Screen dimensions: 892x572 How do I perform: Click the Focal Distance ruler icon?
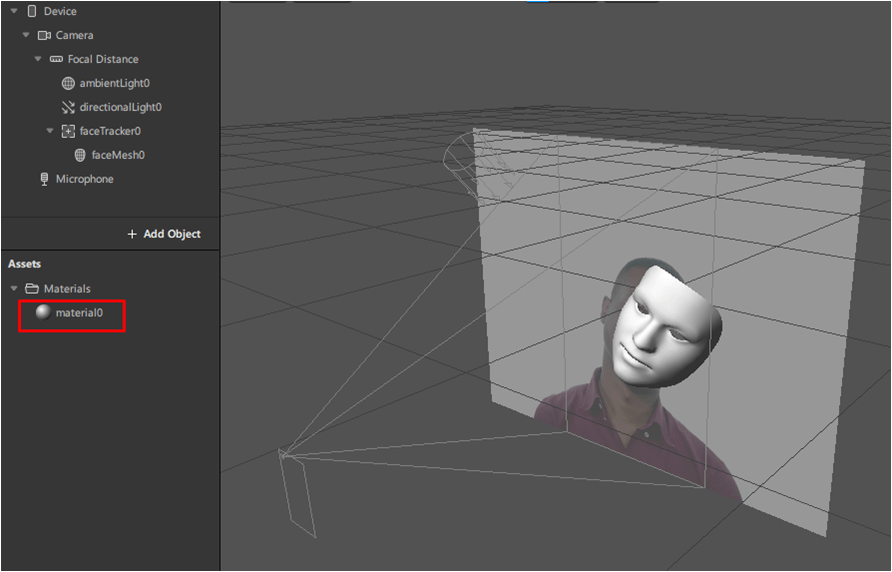click(56, 59)
